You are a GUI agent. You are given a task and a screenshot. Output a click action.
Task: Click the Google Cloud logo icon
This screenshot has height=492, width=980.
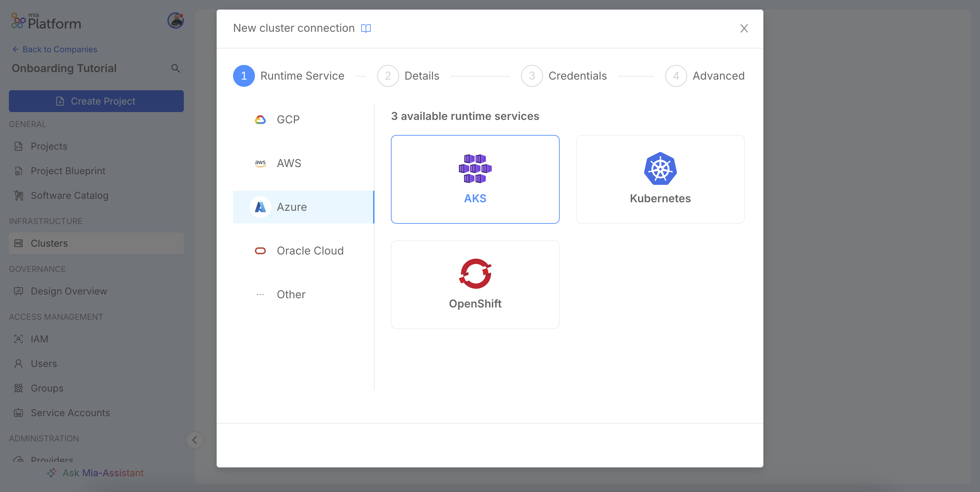coord(260,120)
